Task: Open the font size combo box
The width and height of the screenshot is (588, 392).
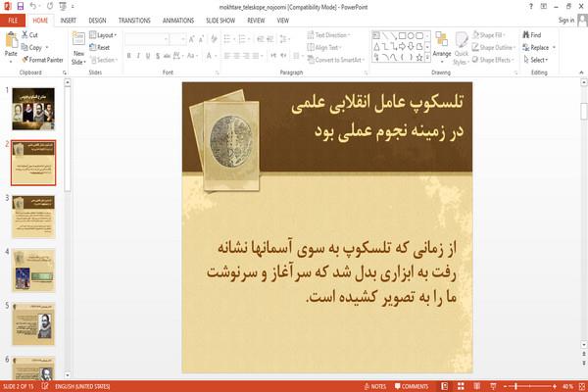Action: pos(177,39)
